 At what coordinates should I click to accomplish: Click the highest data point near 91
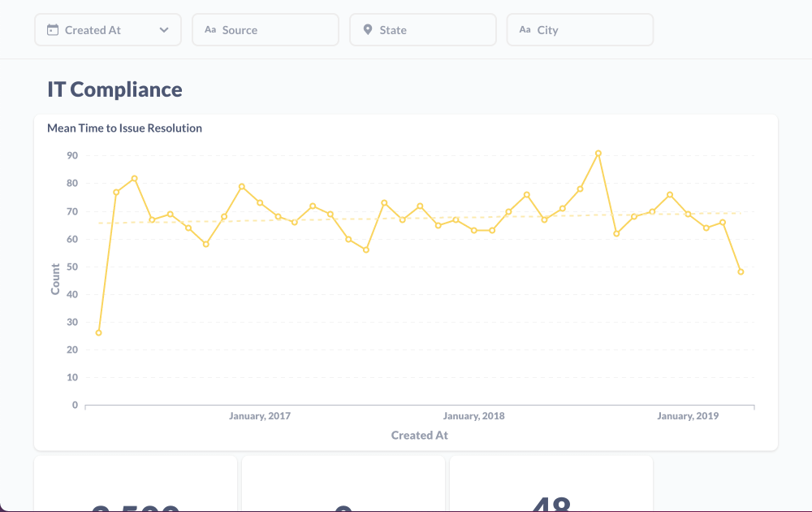(598, 153)
